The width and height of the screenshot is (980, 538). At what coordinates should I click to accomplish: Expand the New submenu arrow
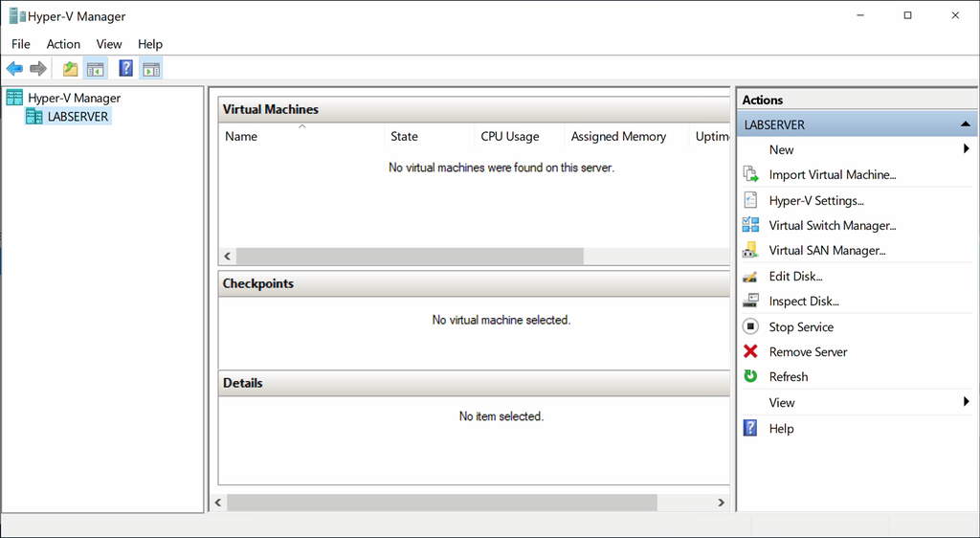(967, 148)
